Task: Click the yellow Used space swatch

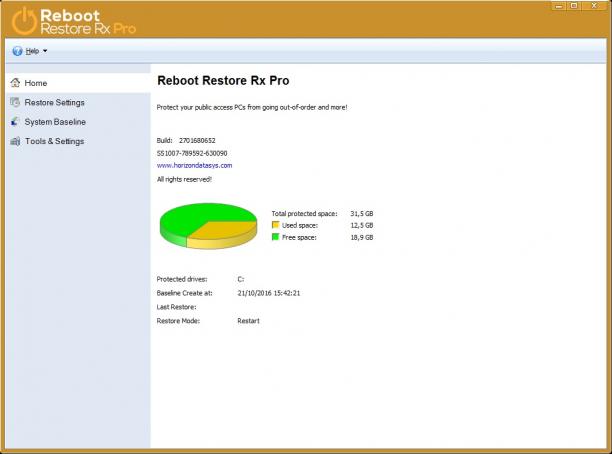Action: coord(276,225)
